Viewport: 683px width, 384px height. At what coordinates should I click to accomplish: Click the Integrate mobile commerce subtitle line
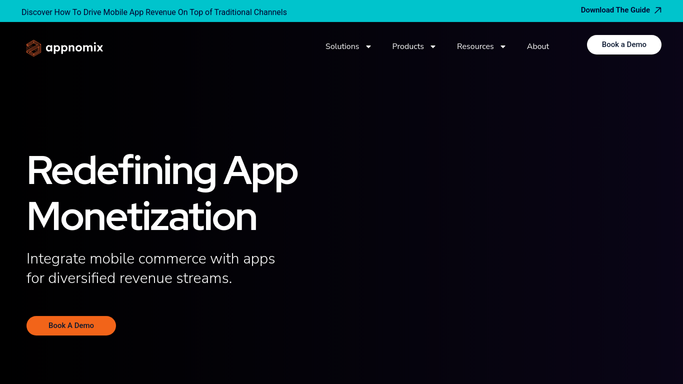click(151, 259)
